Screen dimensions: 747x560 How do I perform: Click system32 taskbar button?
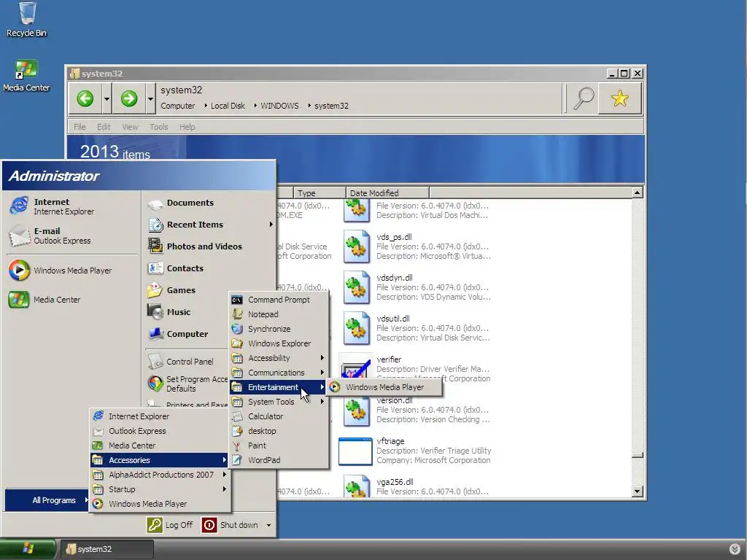click(107, 549)
